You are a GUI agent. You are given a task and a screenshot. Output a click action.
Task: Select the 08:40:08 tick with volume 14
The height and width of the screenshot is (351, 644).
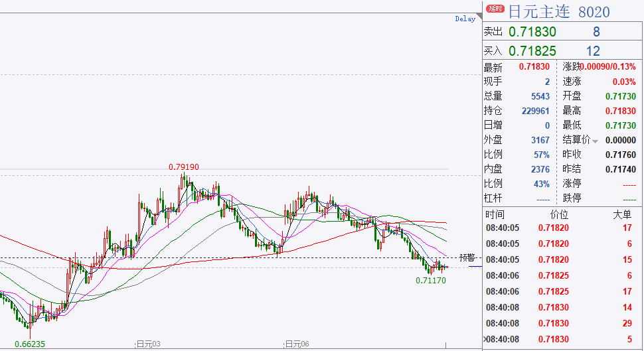[558, 307]
